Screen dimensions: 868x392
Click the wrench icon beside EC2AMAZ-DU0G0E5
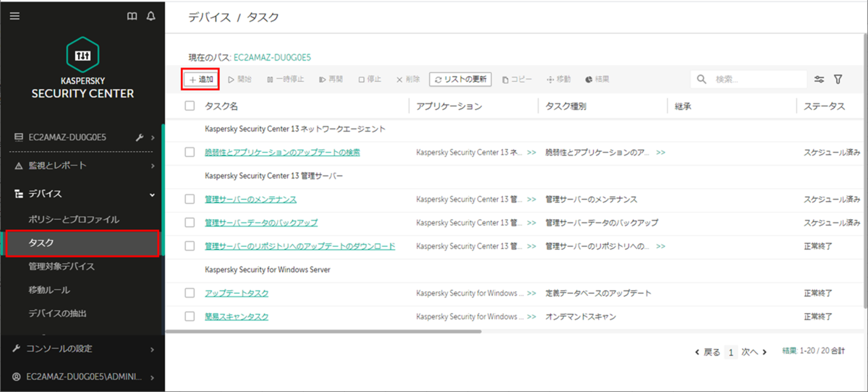pos(140,137)
